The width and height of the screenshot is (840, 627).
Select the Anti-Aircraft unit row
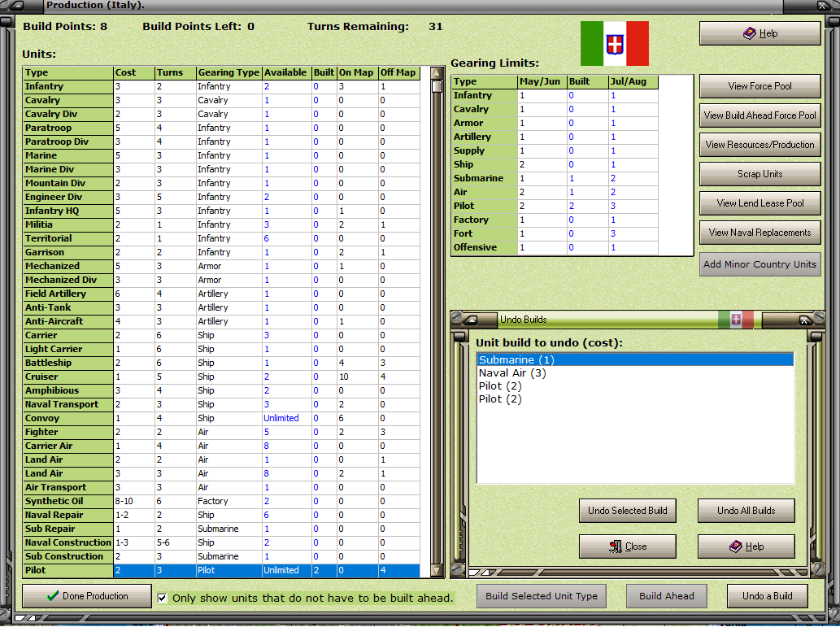pyautogui.click(x=221, y=321)
